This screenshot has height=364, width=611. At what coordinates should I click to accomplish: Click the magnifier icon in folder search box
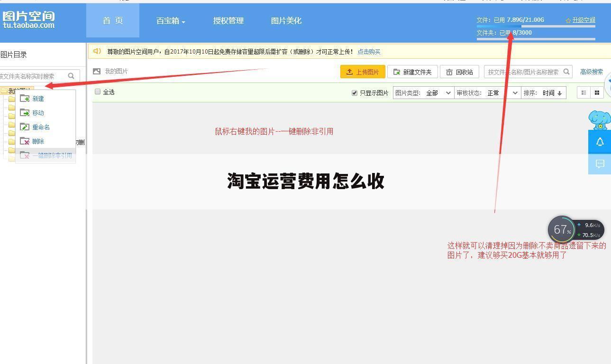pos(71,76)
